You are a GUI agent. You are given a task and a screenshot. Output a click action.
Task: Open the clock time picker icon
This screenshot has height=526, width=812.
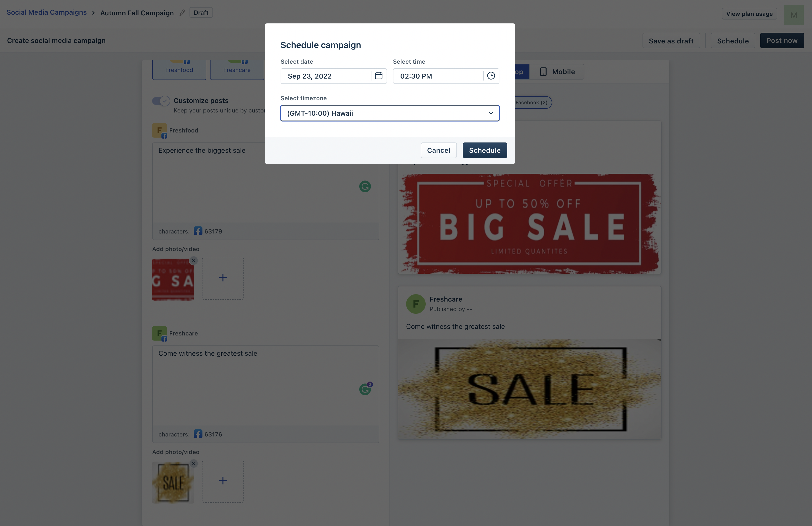[x=491, y=76]
